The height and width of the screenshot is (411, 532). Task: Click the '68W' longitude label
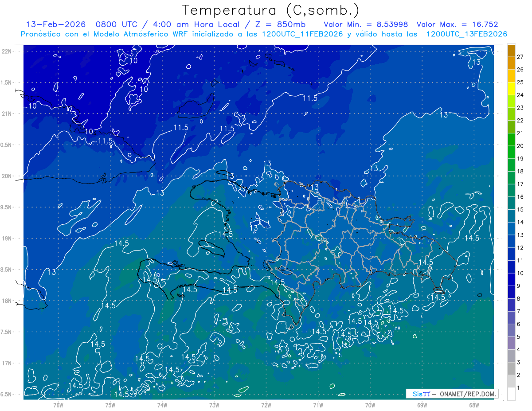474,405
